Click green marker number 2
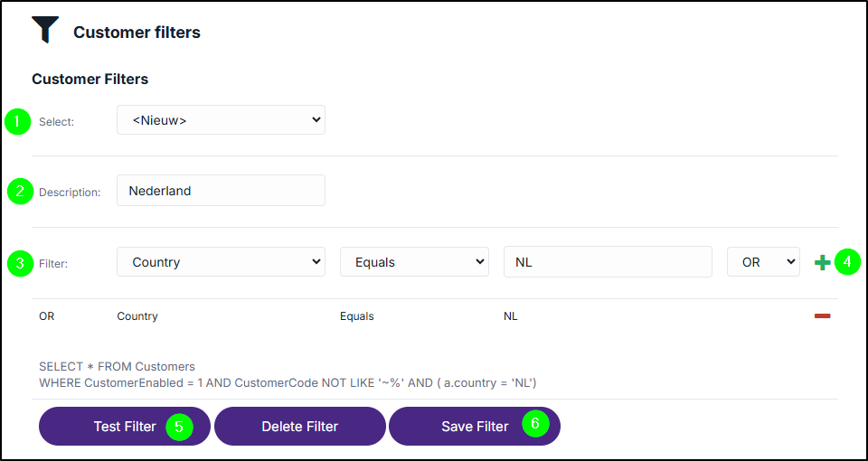868x461 pixels. click(x=21, y=192)
